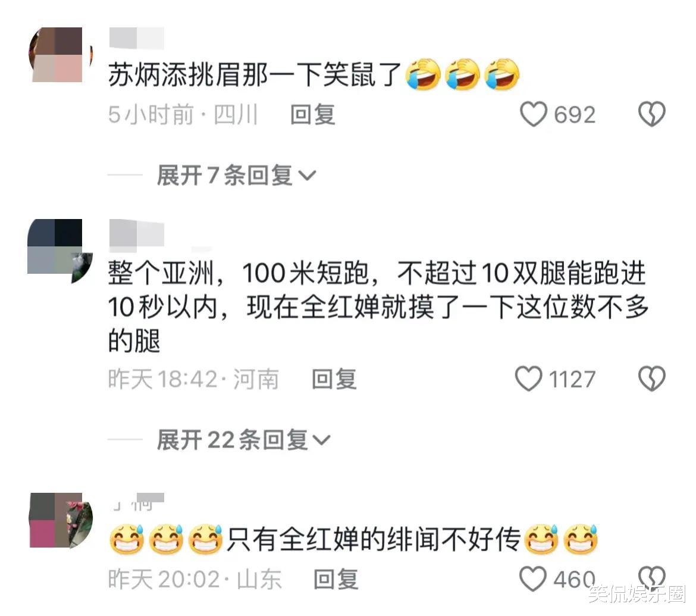The height and width of the screenshot is (616, 696).
Task: Select the comment about 全红婵的绯闻
Action: [x=353, y=539]
